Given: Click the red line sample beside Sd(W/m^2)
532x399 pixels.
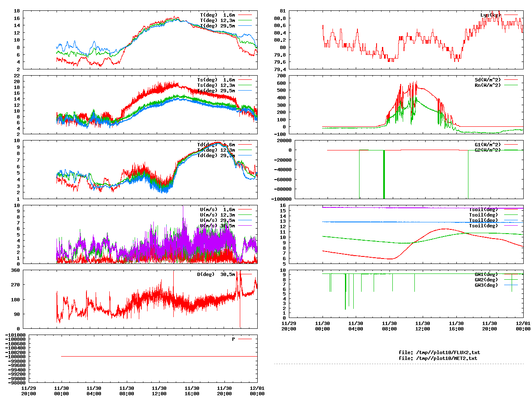Looking at the screenshot, I should pyautogui.click(x=511, y=80).
